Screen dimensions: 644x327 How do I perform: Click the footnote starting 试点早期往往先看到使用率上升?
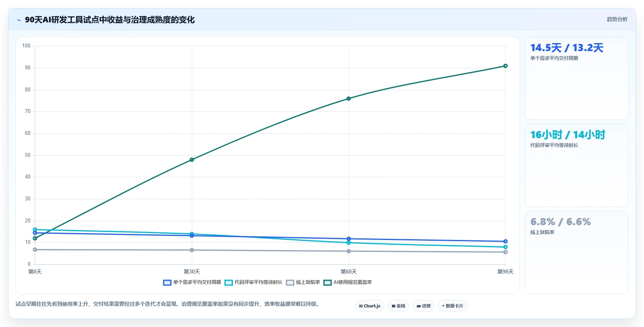168,304
